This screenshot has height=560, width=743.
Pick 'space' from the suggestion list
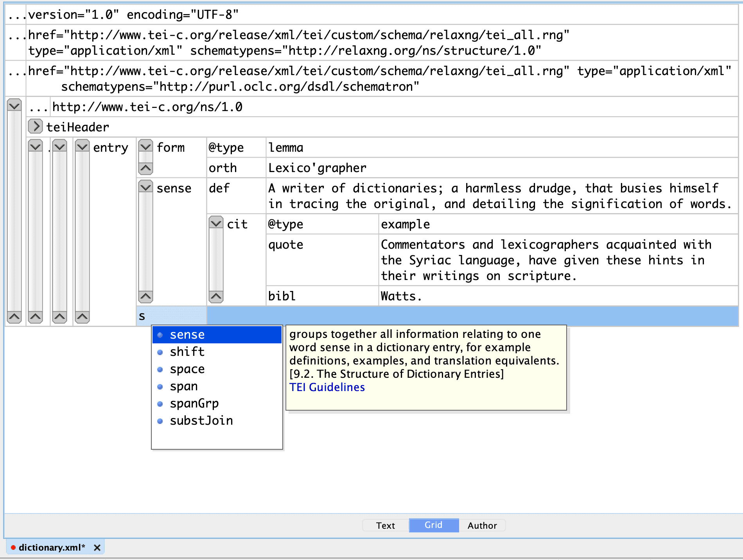187,369
